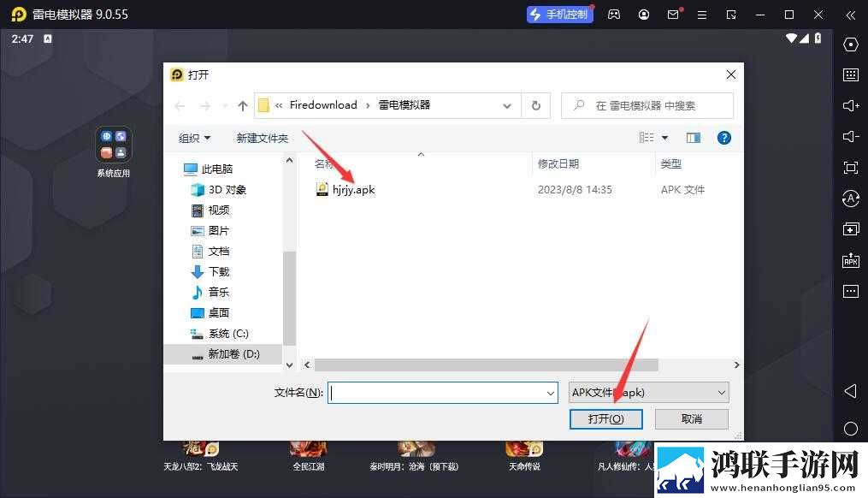This screenshot has width=868, height=498.
Task: Sort by 名称 column header
Action: tap(323, 164)
